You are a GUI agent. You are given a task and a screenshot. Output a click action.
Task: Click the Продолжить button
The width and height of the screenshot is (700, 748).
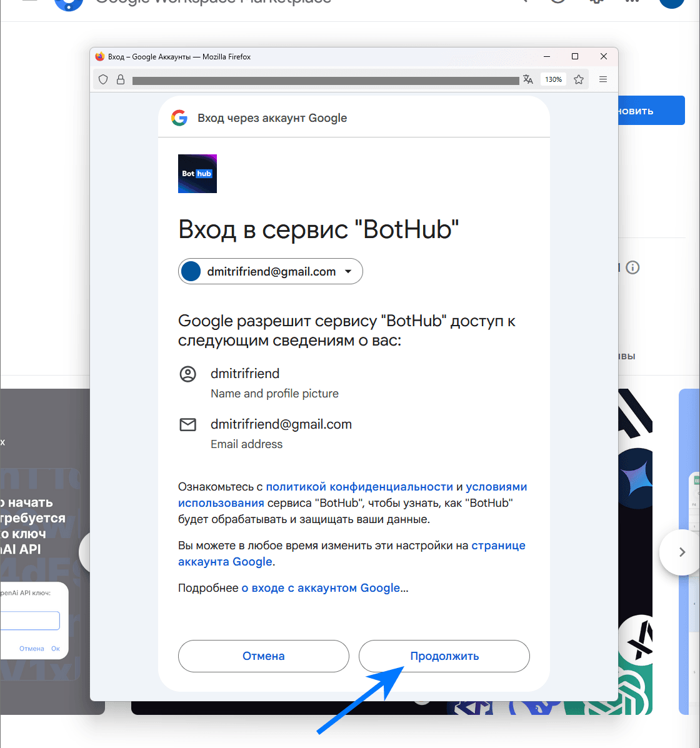click(x=444, y=656)
